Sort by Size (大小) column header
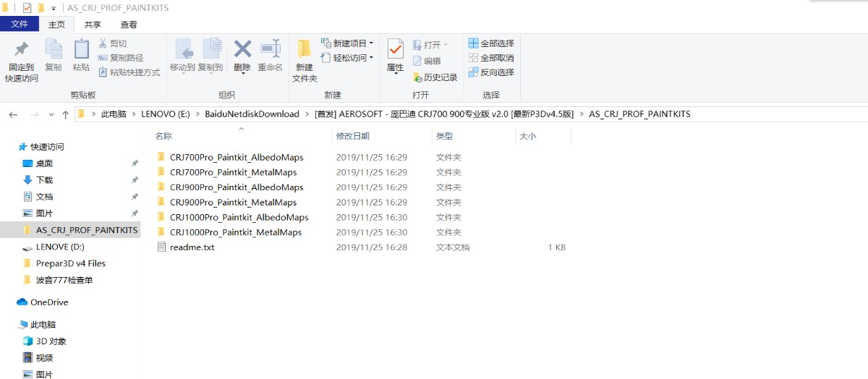 (527, 136)
